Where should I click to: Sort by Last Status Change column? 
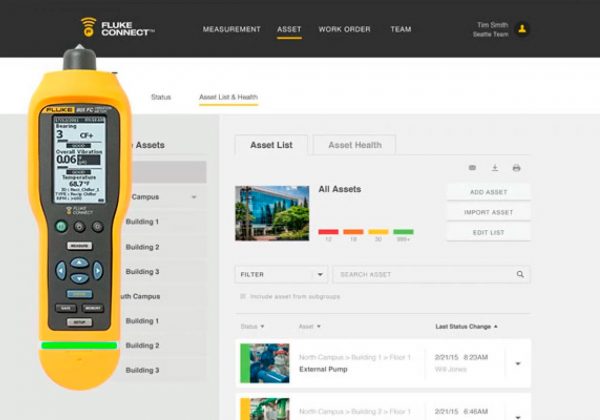pos(466,326)
